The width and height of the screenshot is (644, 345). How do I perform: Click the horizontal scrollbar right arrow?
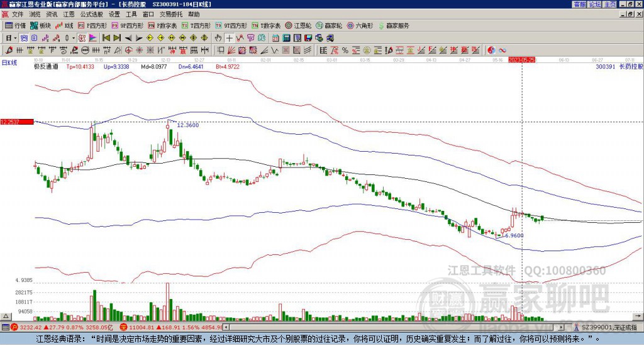(x=562, y=327)
